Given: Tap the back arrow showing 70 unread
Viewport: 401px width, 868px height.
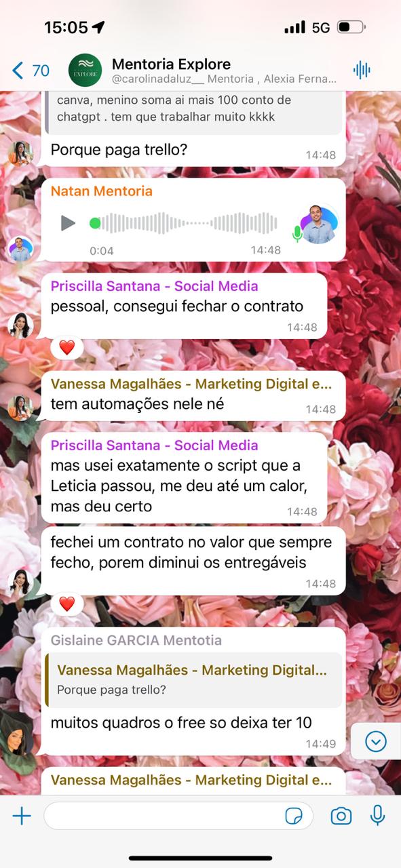Looking at the screenshot, I should coord(31,70).
